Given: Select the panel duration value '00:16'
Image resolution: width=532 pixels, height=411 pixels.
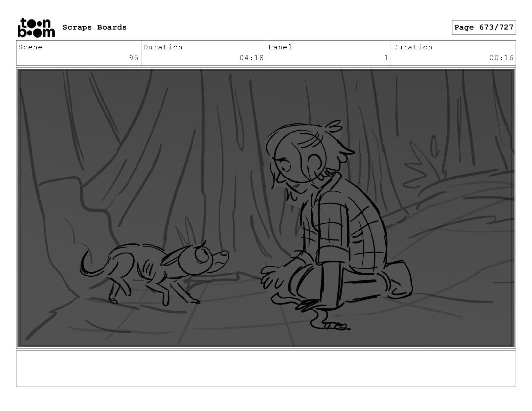Looking at the screenshot, I should coord(501,58).
